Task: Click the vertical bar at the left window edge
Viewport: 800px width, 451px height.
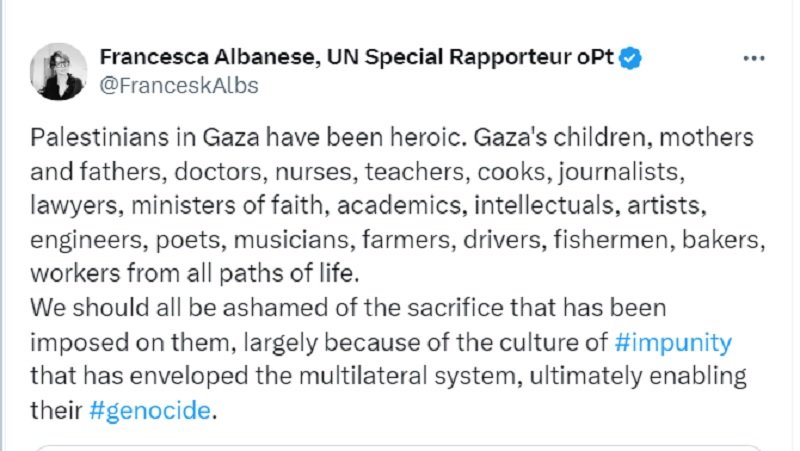Action: point(2,226)
